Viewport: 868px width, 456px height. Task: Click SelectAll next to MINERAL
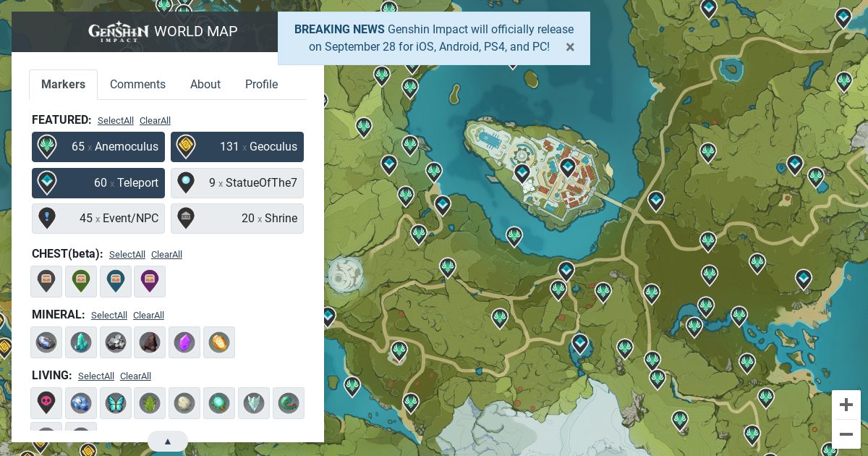click(x=109, y=316)
